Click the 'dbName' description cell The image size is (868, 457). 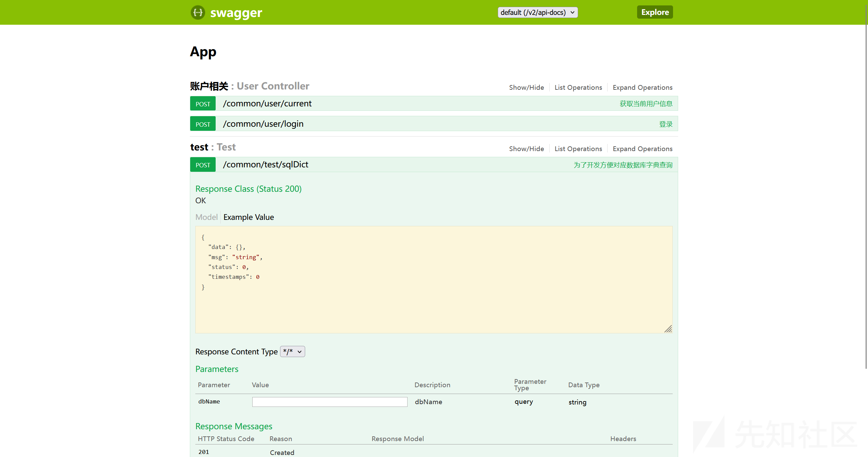(x=429, y=402)
